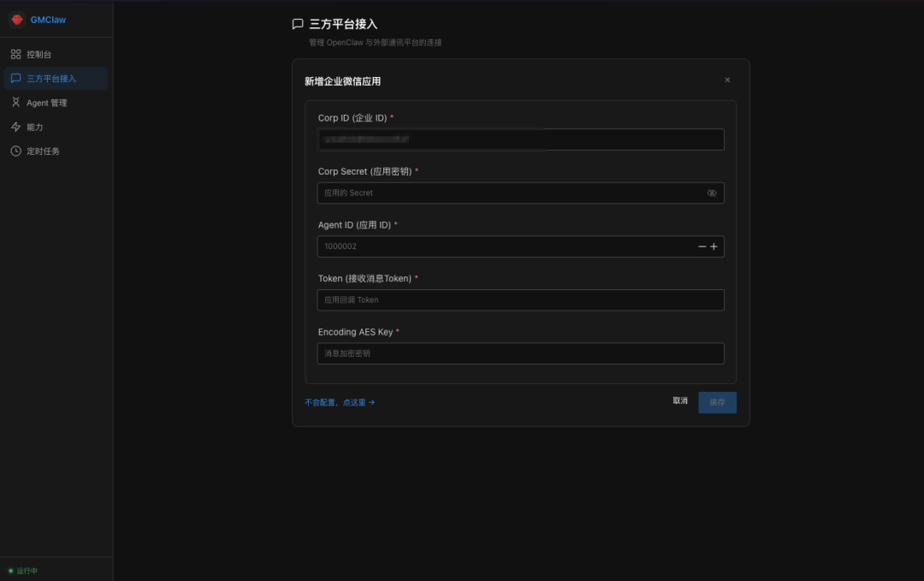Open the 不会配置，点这里 help link
Screen dimensions: 924x581
point(340,402)
